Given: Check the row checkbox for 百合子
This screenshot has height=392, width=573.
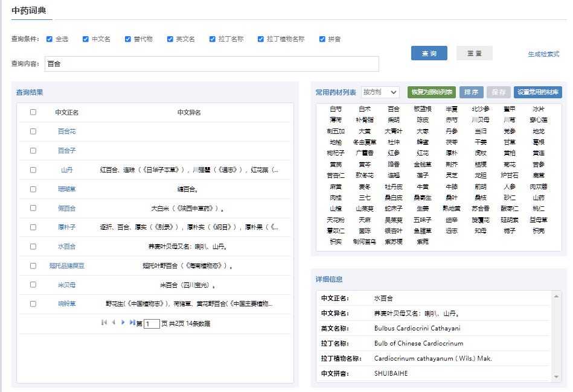Looking at the screenshot, I should [x=33, y=151].
